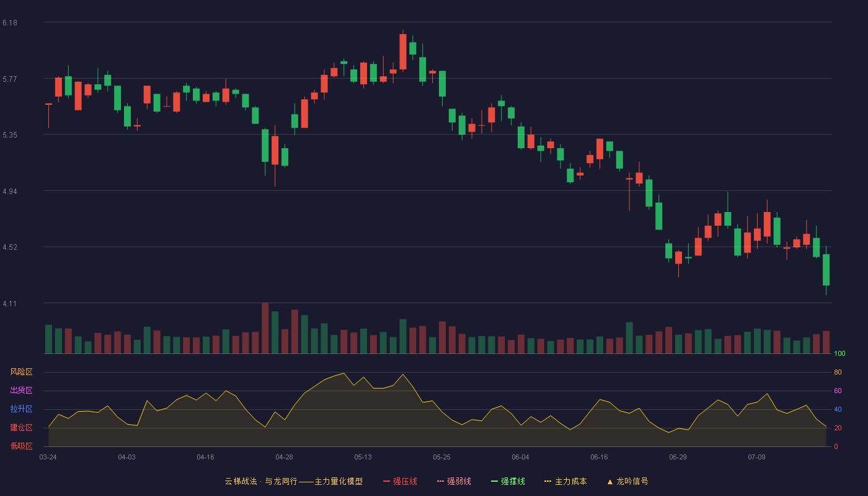Click the 04-03 date label
Screen dimensions: 868x496
coord(126,457)
